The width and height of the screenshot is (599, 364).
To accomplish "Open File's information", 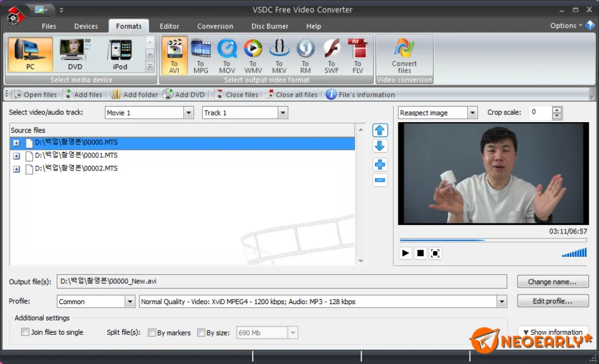I will click(360, 95).
